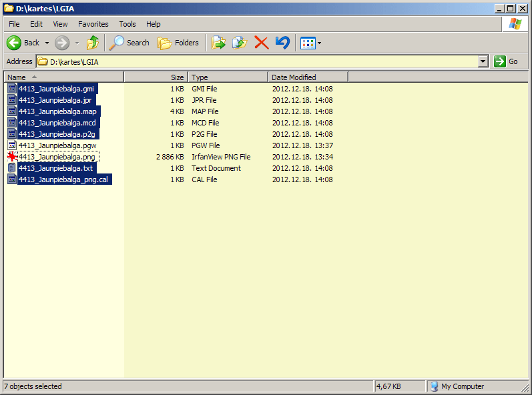This screenshot has width=532, height=395.
Task: Click the window resize grip corner
Action: pyautogui.click(x=525, y=388)
